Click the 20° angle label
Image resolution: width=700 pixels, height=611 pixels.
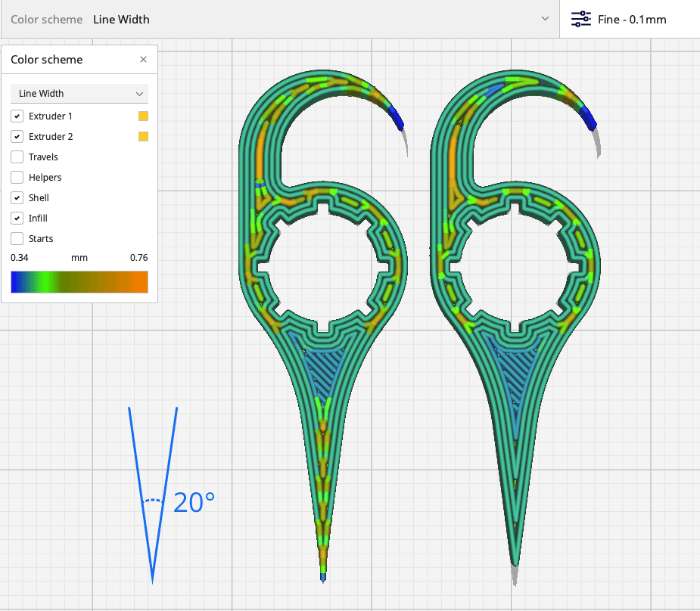(194, 503)
